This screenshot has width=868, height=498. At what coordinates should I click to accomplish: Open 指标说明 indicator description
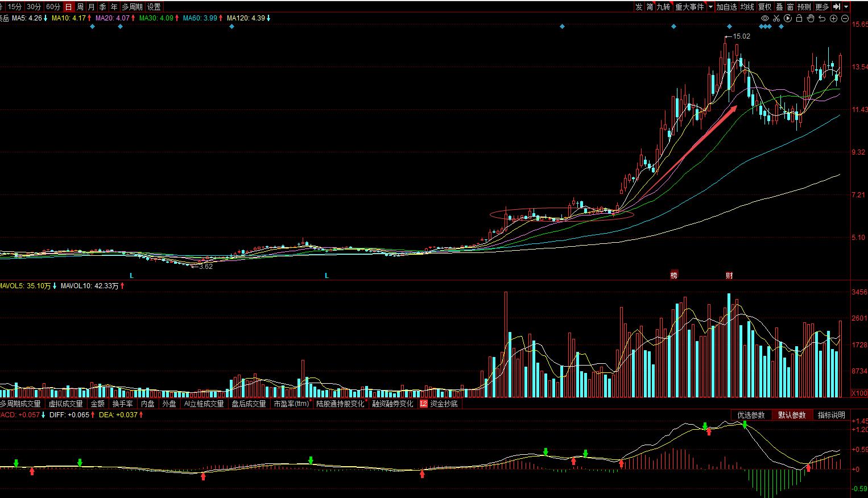pyautogui.click(x=832, y=415)
